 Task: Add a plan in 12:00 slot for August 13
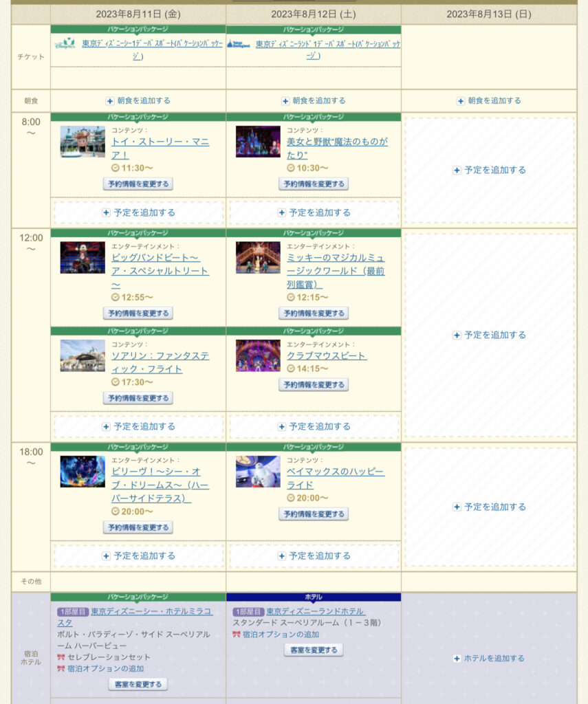tap(489, 335)
